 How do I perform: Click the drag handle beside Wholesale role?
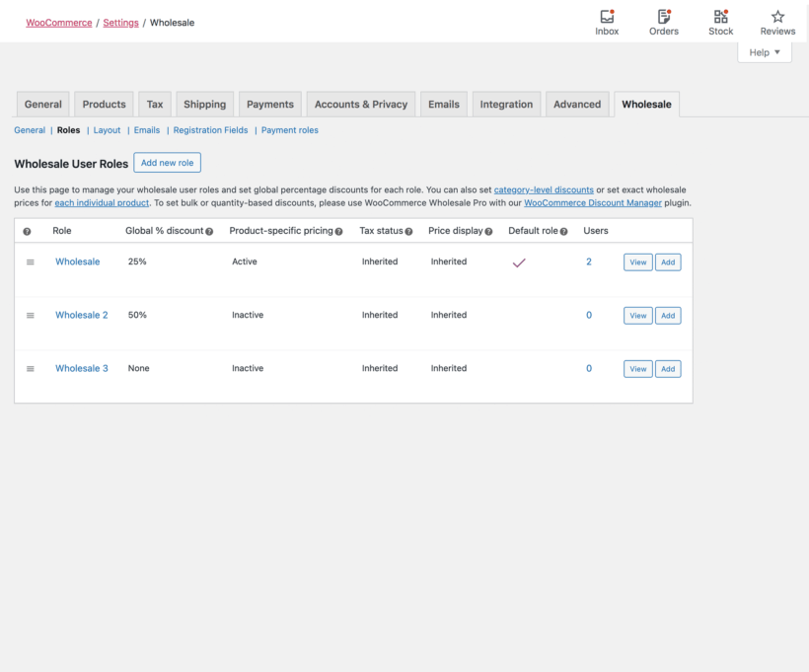pos(30,261)
